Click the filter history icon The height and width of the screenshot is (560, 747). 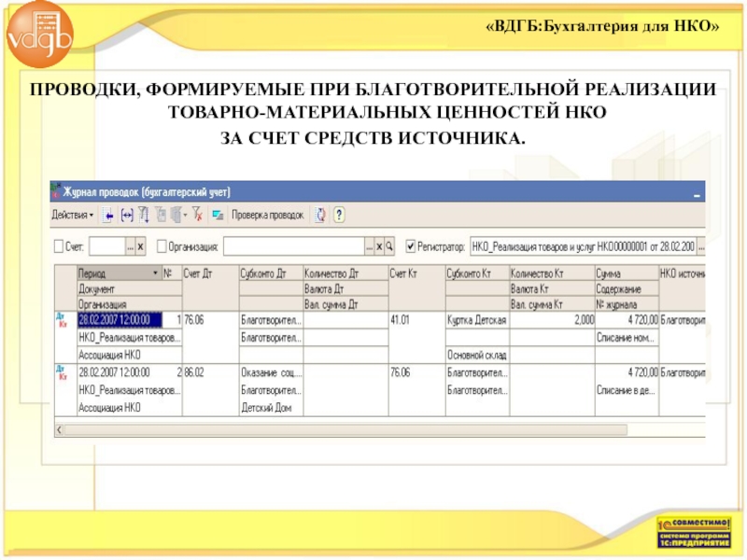176,216
